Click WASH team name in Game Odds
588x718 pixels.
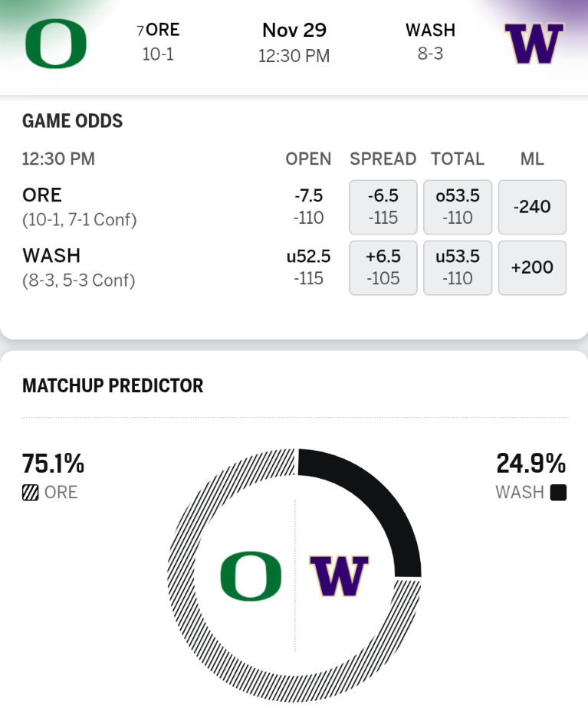(x=51, y=255)
